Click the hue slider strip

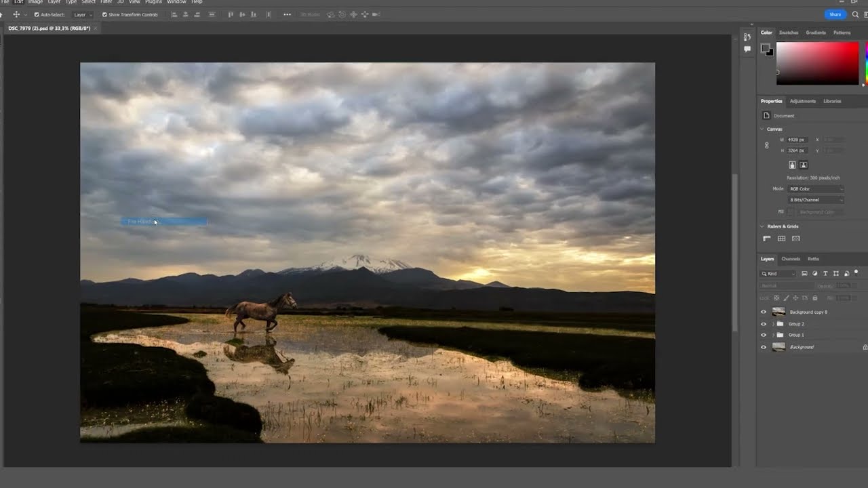(x=866, y=64)
